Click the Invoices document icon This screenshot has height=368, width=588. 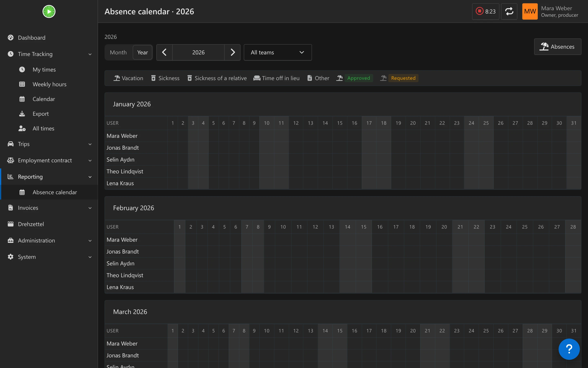(x=10, y=208)
